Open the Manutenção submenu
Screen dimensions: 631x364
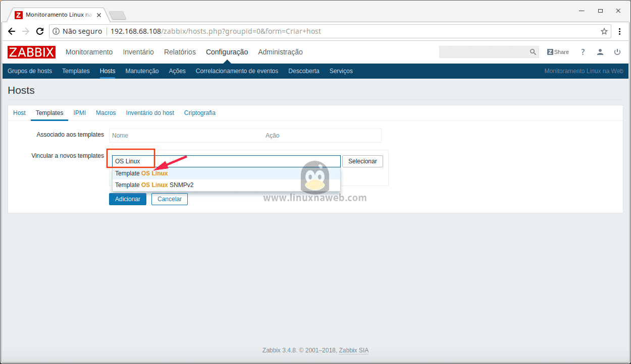click(142, 71)
